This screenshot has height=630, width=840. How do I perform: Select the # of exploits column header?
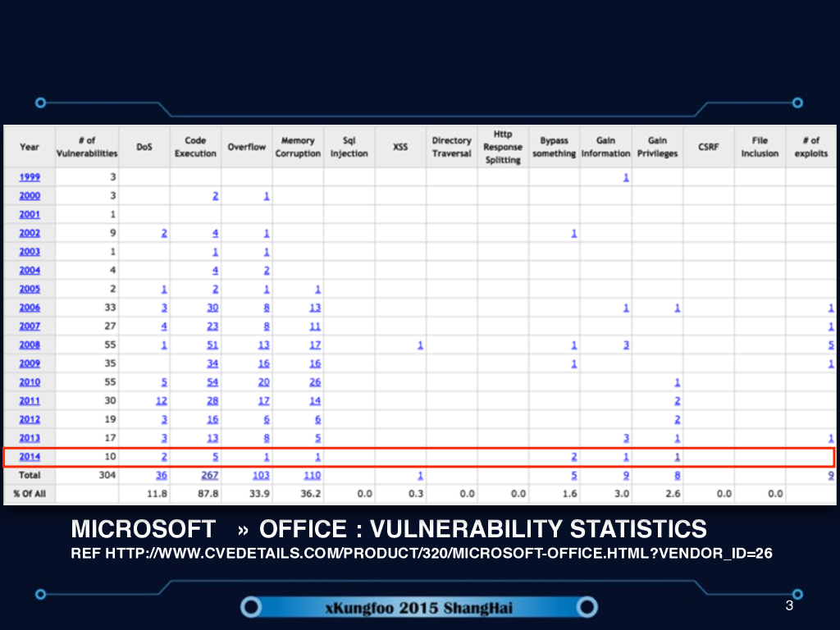811,147
